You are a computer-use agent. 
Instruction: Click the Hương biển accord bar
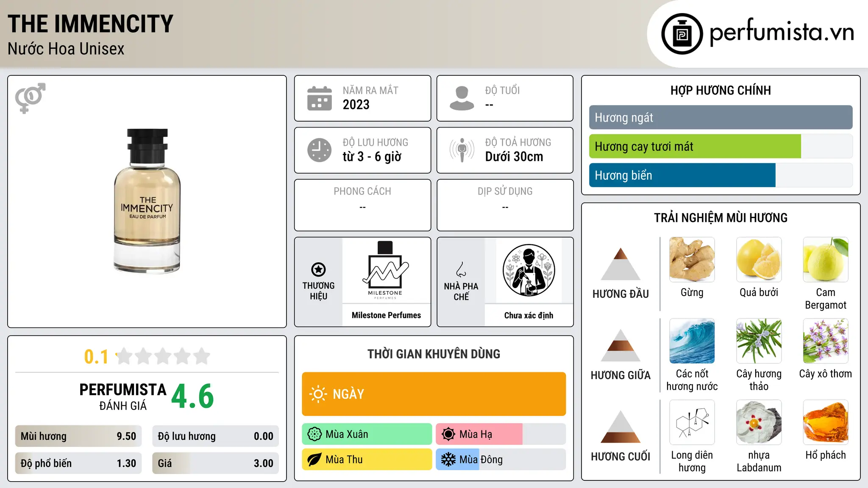(x=721, y=175)
